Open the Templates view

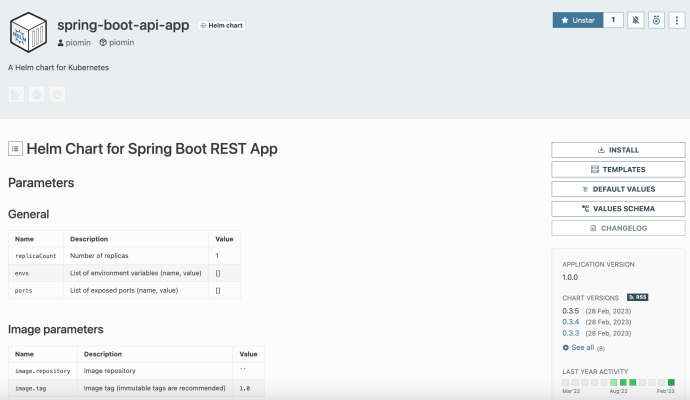(x=618, y=170)
